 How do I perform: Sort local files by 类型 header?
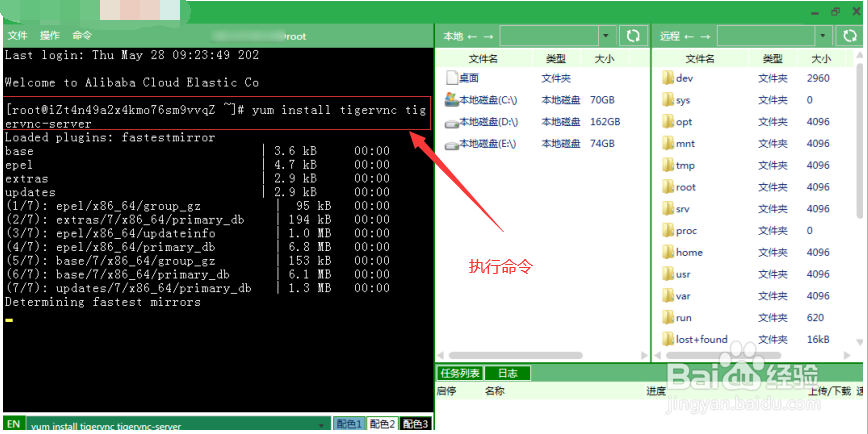point(556,58)
